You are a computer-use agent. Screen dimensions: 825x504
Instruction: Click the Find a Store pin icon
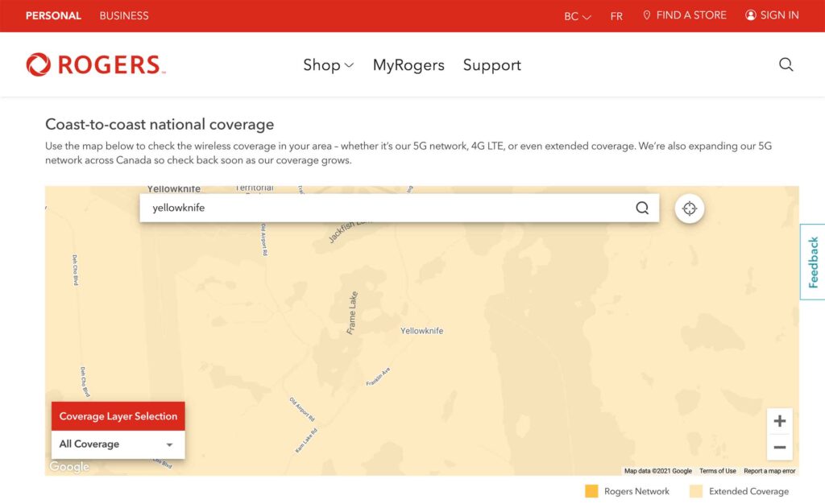coord(646,15)
